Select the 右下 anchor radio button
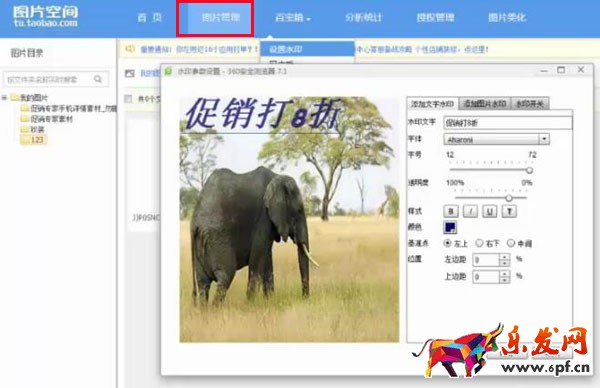 coord(479,243)
